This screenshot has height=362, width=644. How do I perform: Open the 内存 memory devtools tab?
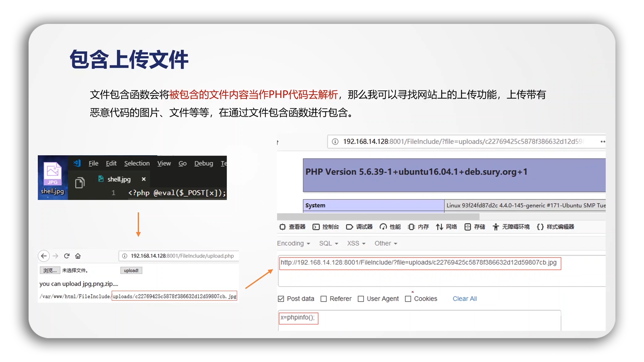pos(418,227)
